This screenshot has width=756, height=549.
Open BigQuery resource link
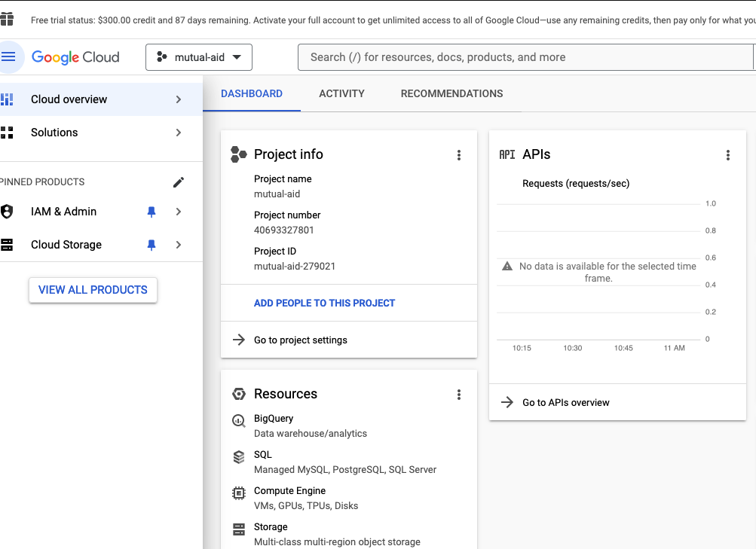274,419
